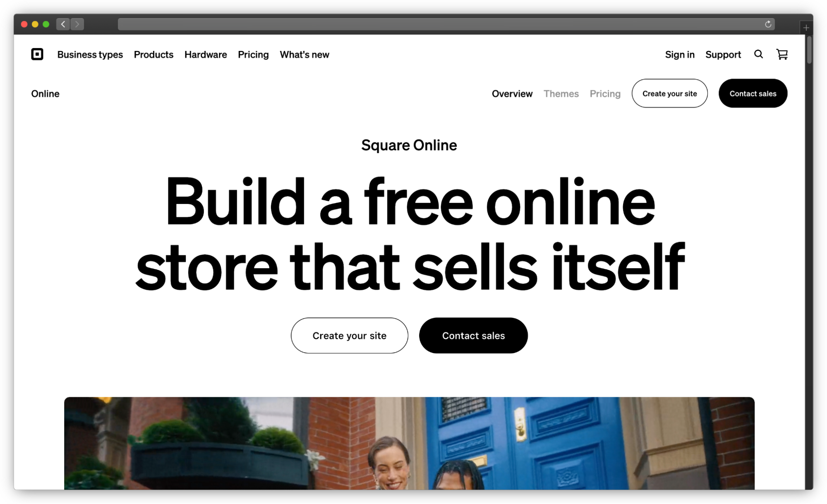Click the Create your site hero button
The height and width of the screenshot is (504, 827).
coord(349,336)
